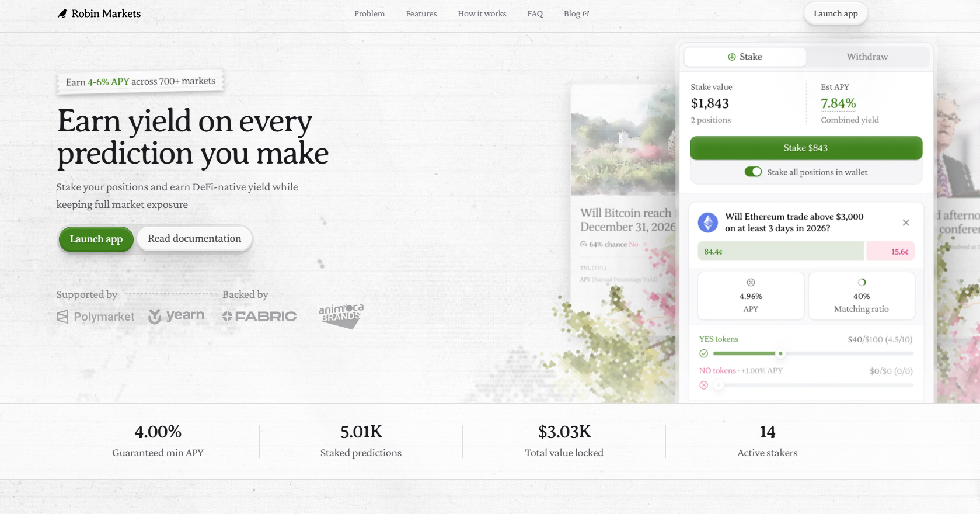Open Read documentation
This screenshot has width=980, height=514.
coord(194,238)
